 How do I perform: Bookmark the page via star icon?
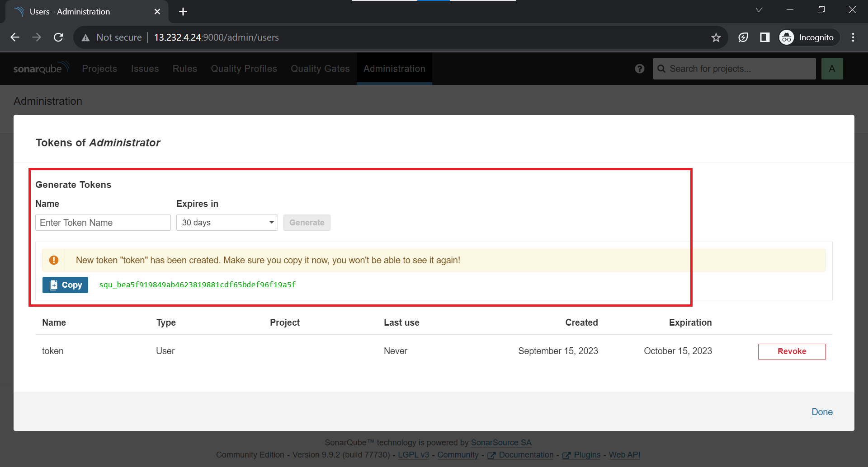[x=716, y=37]
